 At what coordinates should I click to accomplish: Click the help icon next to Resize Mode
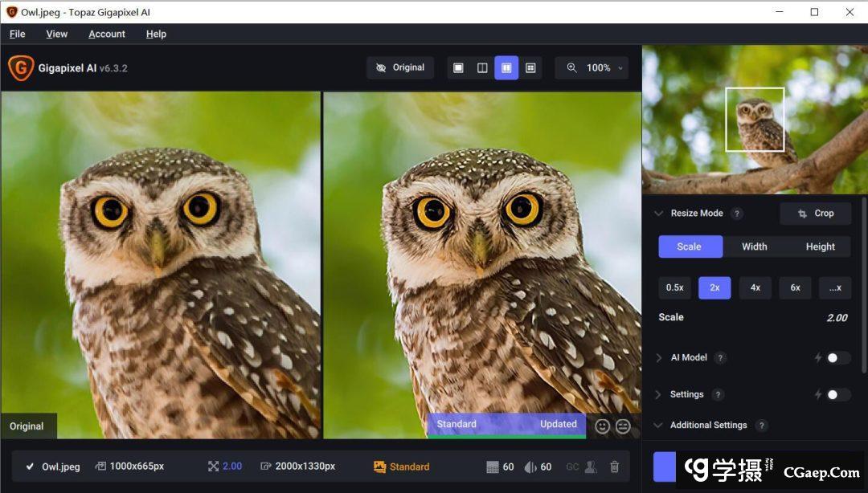[x=737, y=214]
